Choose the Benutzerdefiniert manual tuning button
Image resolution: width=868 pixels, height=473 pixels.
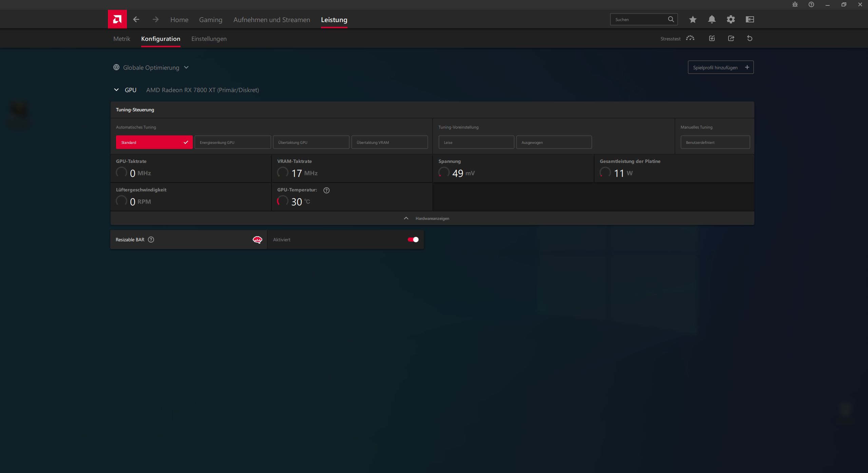coord(715,142)
